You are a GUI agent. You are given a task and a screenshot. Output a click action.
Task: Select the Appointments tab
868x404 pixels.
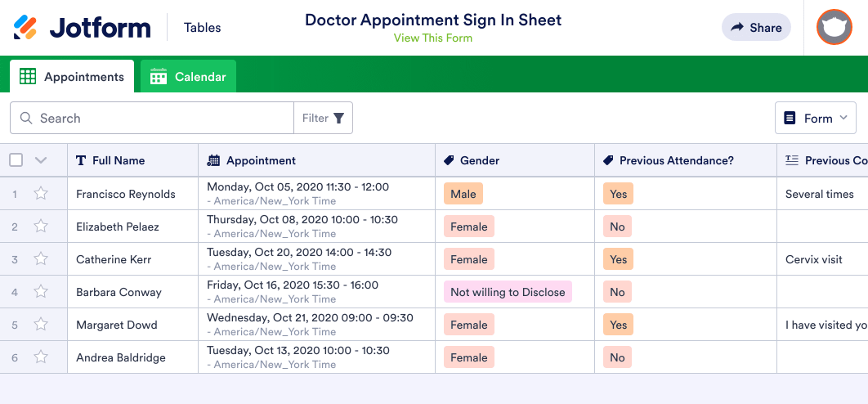[72, 77]
